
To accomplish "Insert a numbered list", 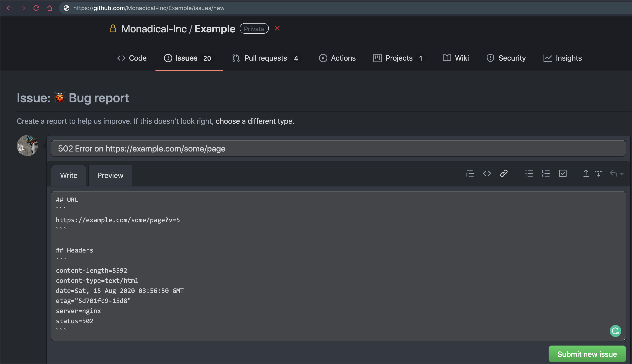I will [546, 174].
